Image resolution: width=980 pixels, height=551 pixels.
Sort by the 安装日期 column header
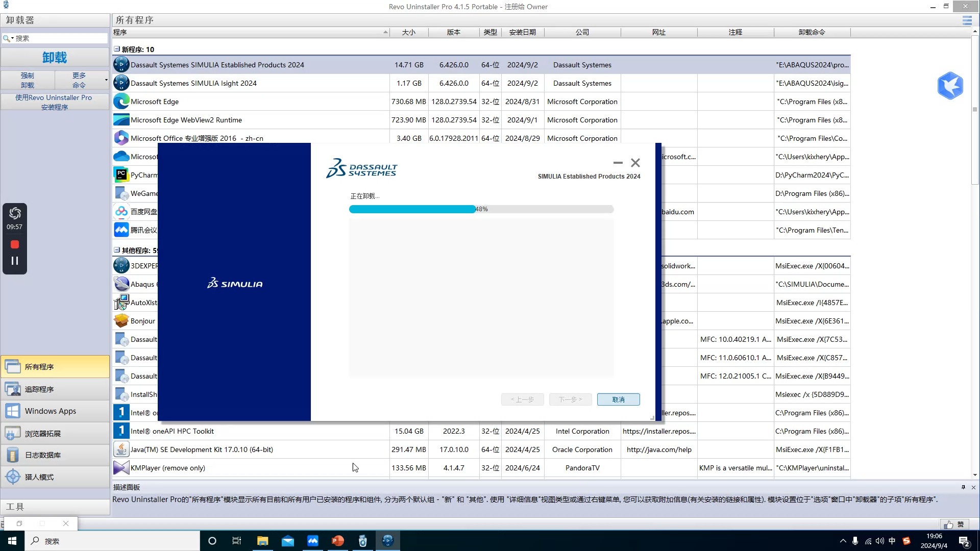523,32
